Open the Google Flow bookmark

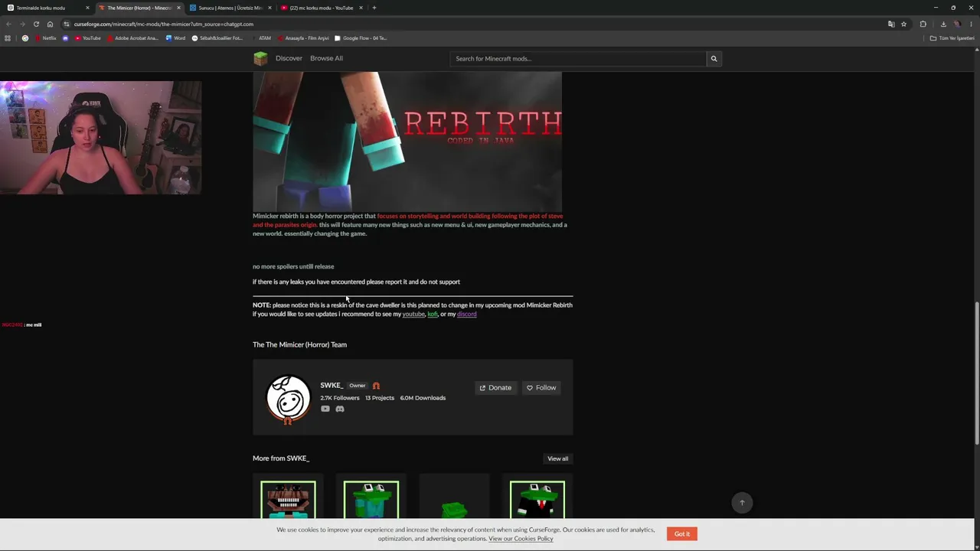click(x=361, y=38)
